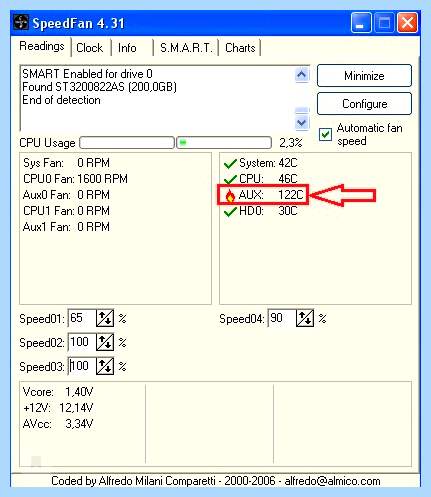Image resolution: width=431 pixels, height=497 pixels.
Task: Click the 'Found ST3200822AS (200,0GB)' log line
Action: (99, 87)
